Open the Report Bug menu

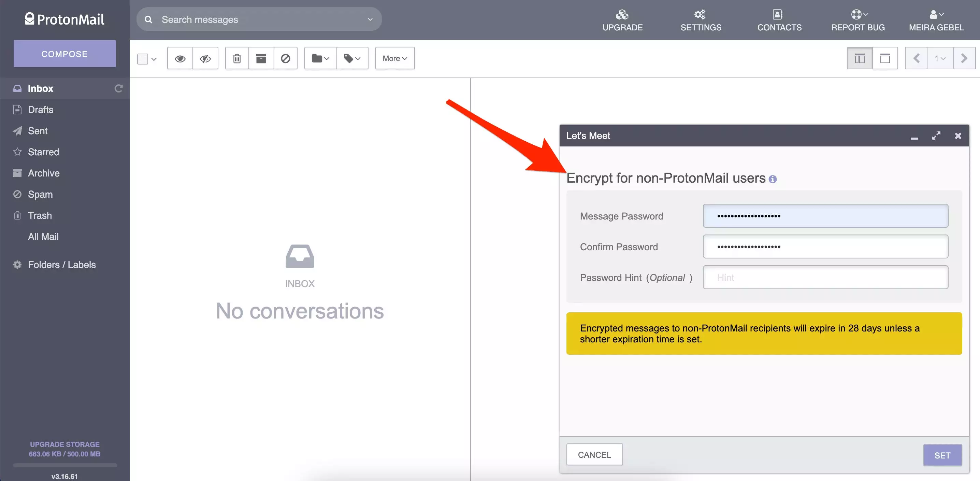[x=858, y=20]
